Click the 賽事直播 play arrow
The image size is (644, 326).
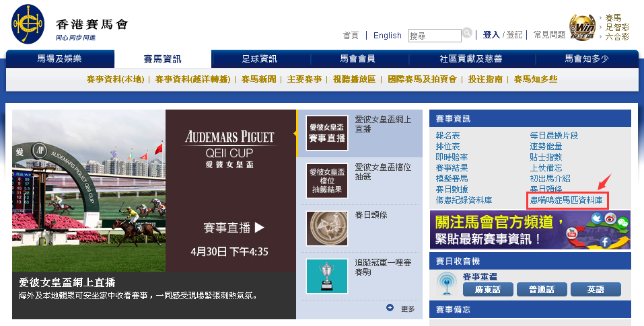click(260, 227)
